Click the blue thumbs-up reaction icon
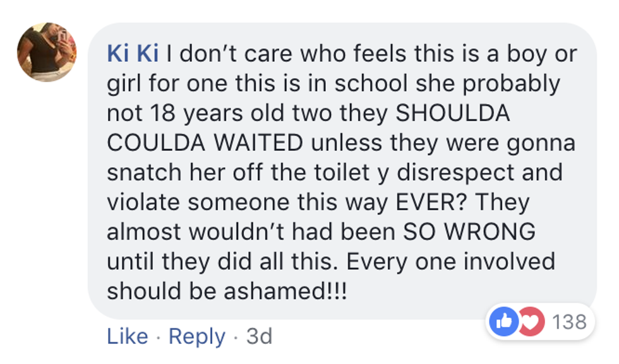This screenshot has width=619, height=364. click(x=503, y=322)
